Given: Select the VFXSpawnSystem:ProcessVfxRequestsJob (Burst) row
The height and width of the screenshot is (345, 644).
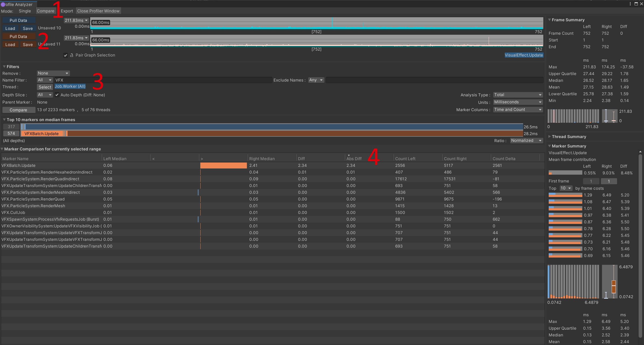Looking at the screenshot, I should point(272,219).
